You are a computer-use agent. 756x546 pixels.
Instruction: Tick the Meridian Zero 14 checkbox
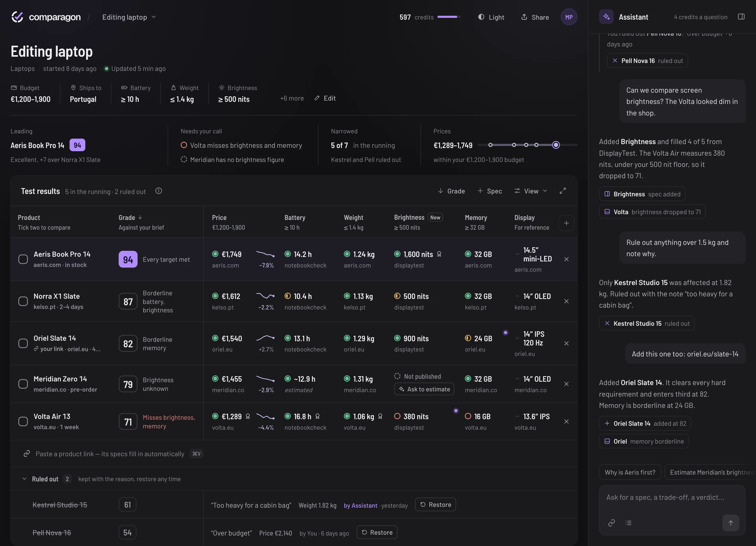coord(23,384)
